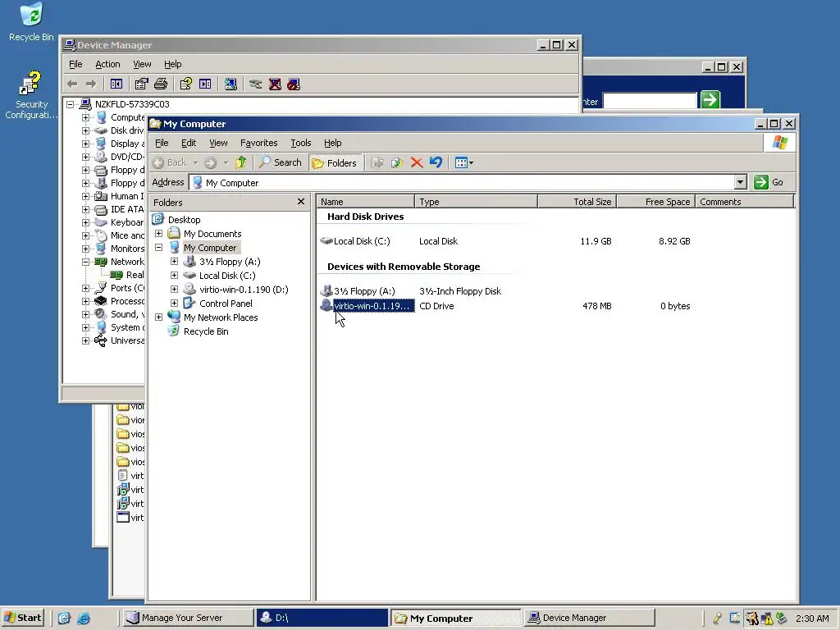Click Show/Hide Console Tree icon in Device Manager
This screenshot has width=840, height=630.
click(116, 84)
